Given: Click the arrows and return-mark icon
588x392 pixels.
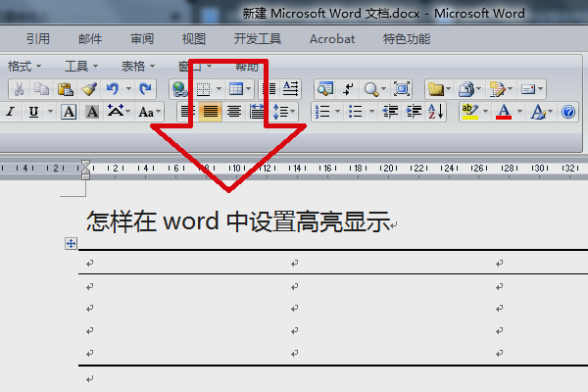Looking at the screenshot, I should tap(348, 89).
